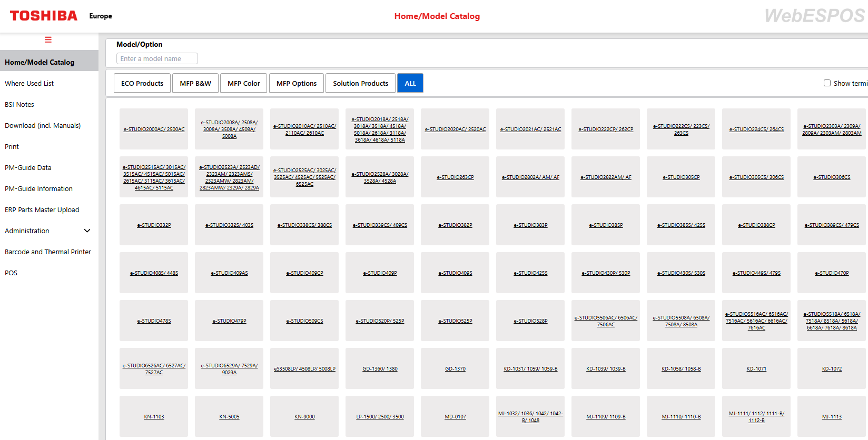Click the hamburger menu icon in sidebar

[x=48, y=40]
